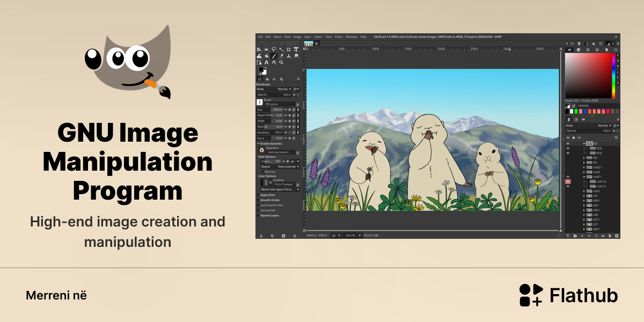The height and width of the screenshot is (322, 644).
Task: Open the File menu
Action: click(260, 36)
